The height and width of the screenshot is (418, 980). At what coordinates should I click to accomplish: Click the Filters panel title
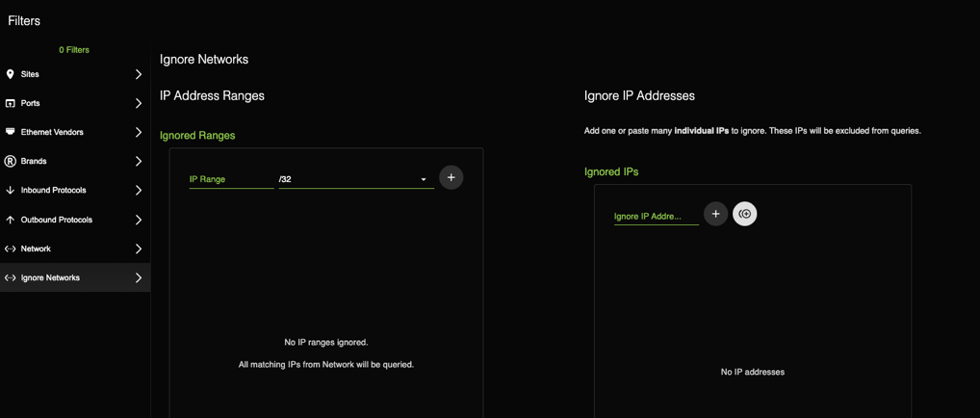[x=24, y=20]
